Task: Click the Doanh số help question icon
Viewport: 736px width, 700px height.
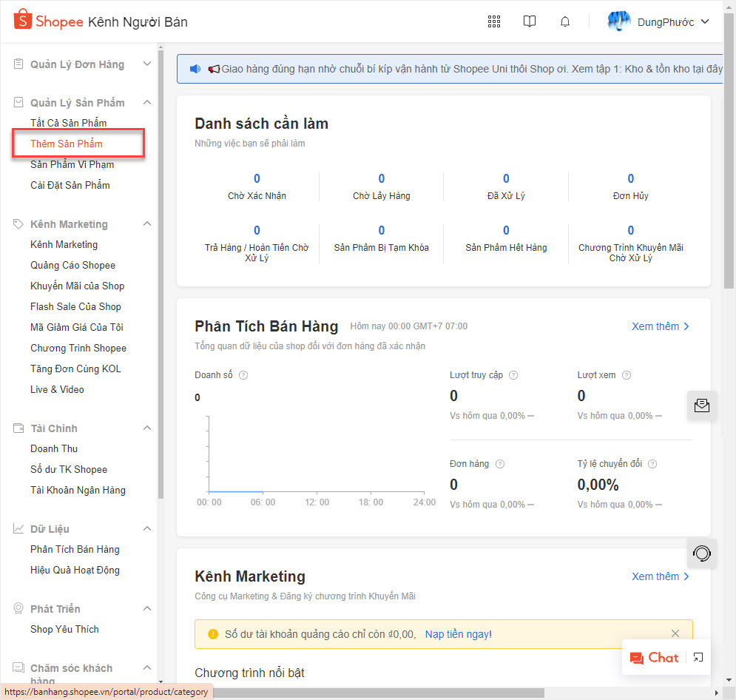Action: click(x=243, y=375)
